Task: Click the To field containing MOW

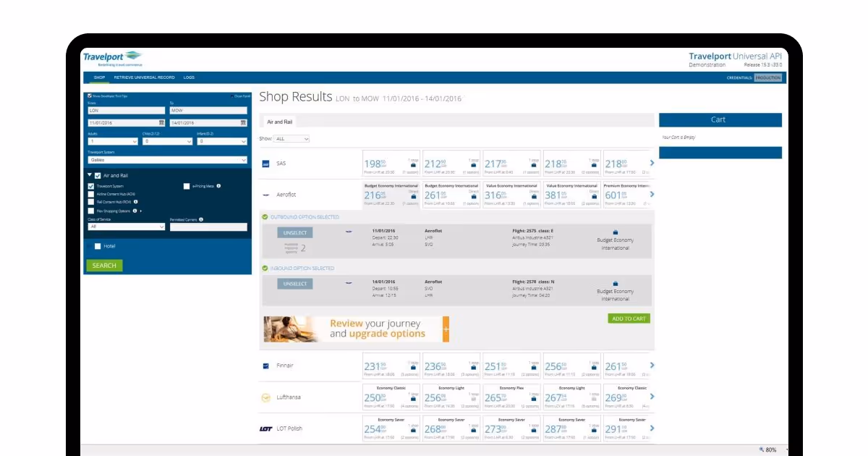Action: point(208,111)
